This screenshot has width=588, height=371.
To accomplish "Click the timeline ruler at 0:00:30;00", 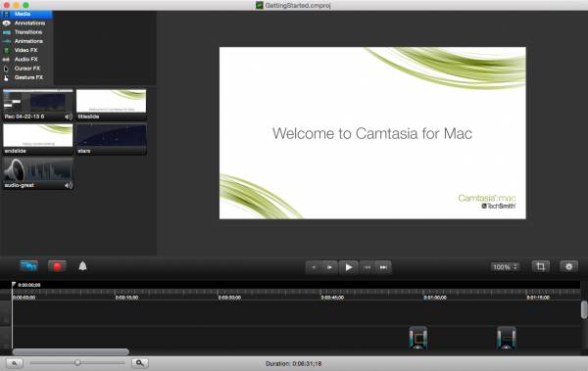I will (x=229, y=298).
